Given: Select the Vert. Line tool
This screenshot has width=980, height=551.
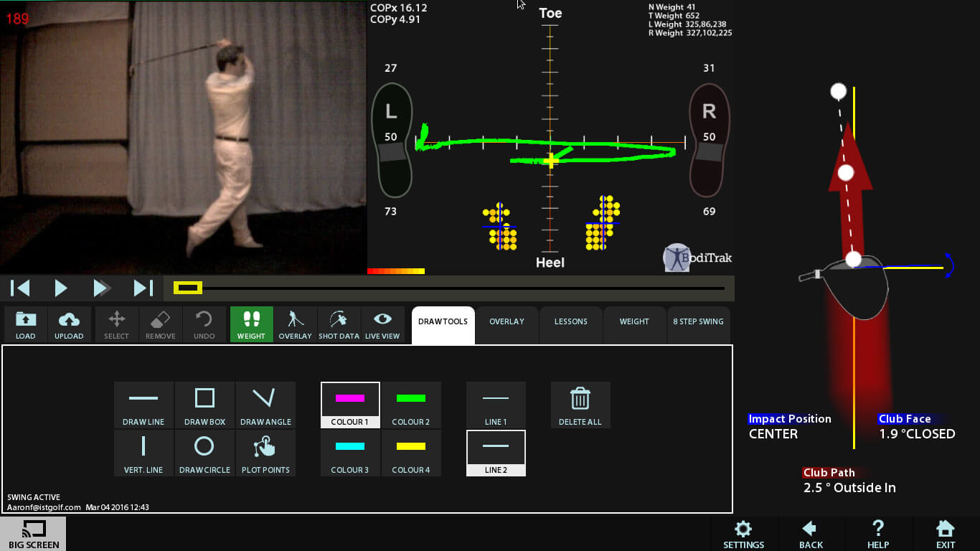Looking at the screenshot, I should tap(143, 453).
